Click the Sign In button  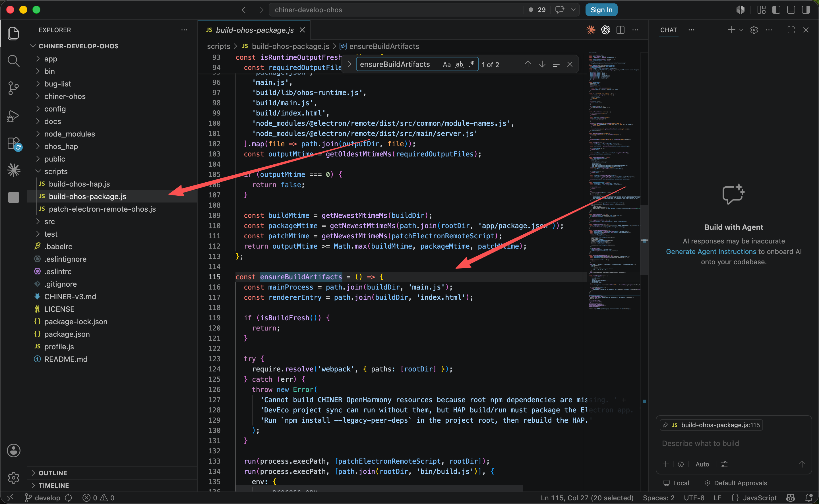(601, 10)
